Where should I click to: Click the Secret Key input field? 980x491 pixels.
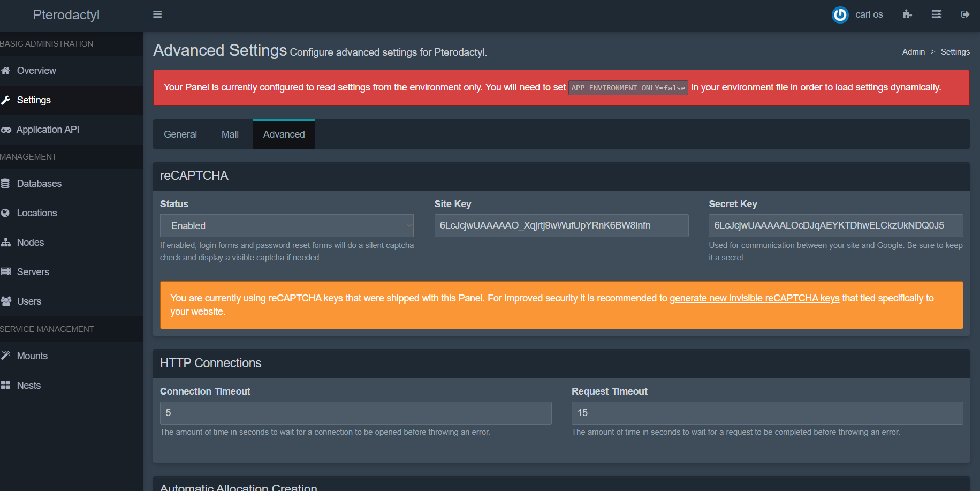click(x=836, y=226)
